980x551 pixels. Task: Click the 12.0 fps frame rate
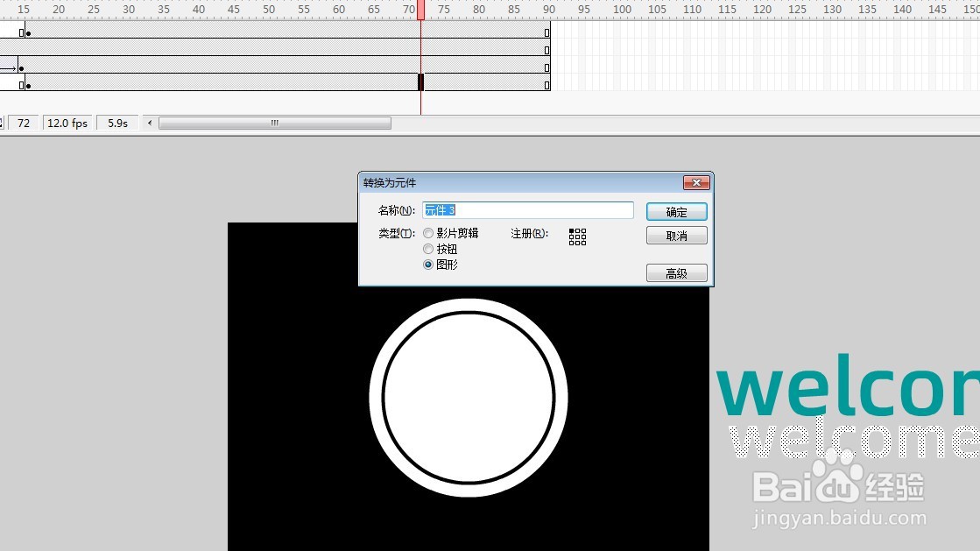pyautogui.click(x=67, y=124)
